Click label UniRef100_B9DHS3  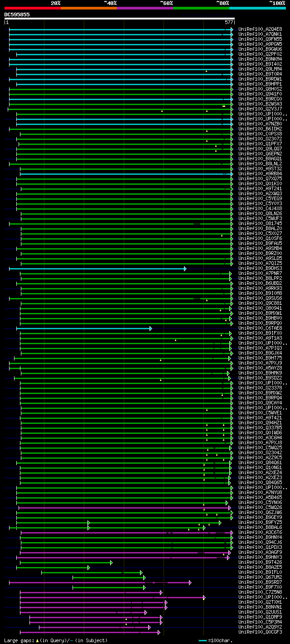(260, 268)
